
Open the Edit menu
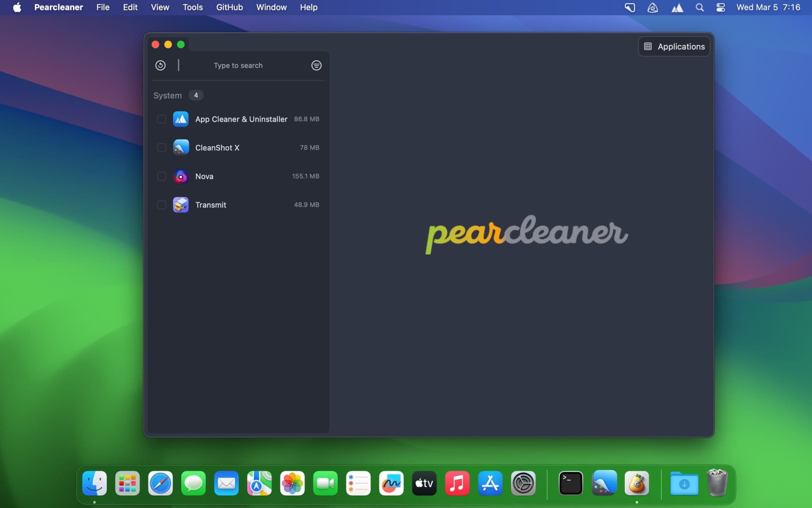(x=130, y=7)
